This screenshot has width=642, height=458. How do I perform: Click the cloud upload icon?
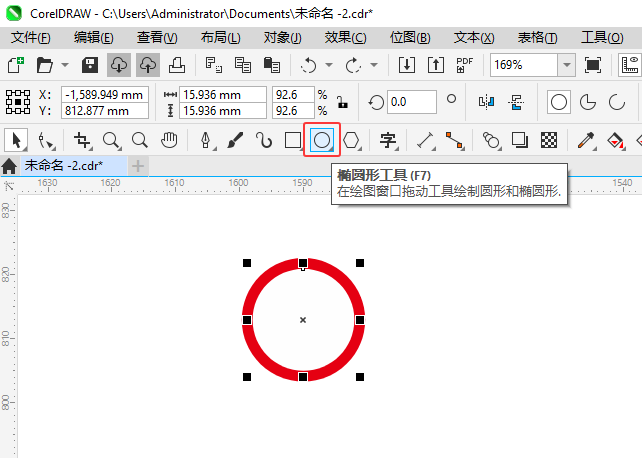click(148, 65)
